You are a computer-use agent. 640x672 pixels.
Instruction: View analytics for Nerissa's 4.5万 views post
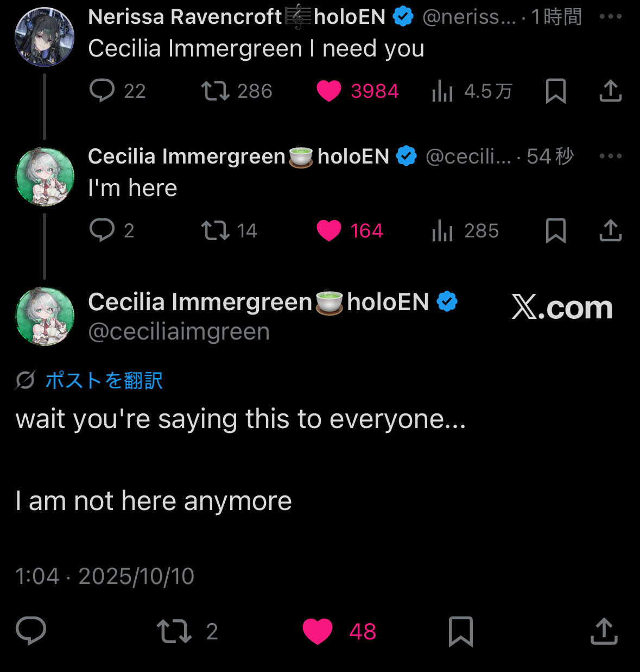pos(442,91)
